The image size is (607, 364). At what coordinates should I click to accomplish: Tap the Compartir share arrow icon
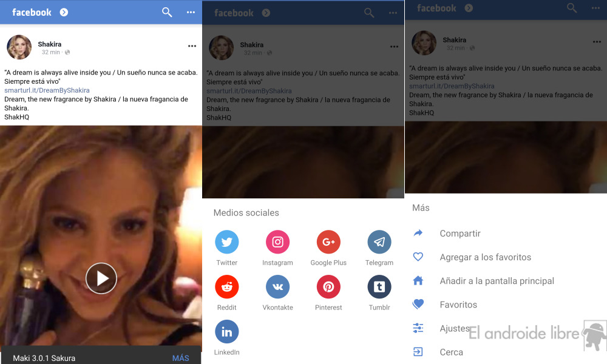418,233
